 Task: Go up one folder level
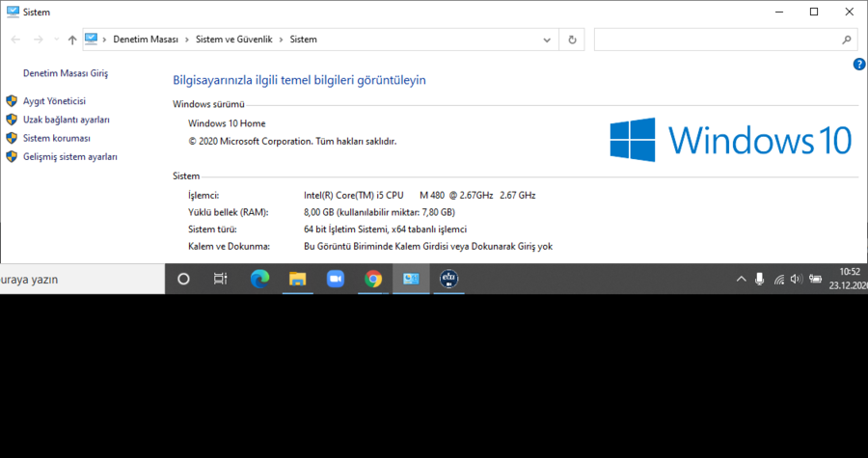[x=72, y=40]
